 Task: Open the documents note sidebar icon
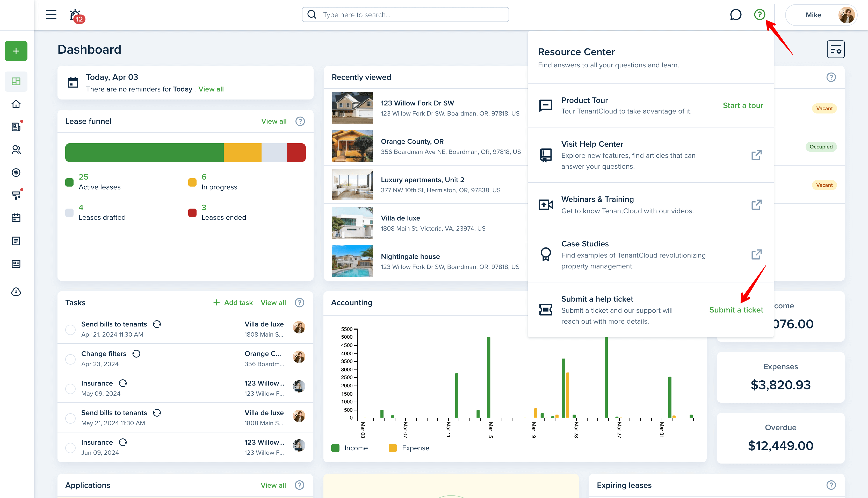tap(16, 241)
